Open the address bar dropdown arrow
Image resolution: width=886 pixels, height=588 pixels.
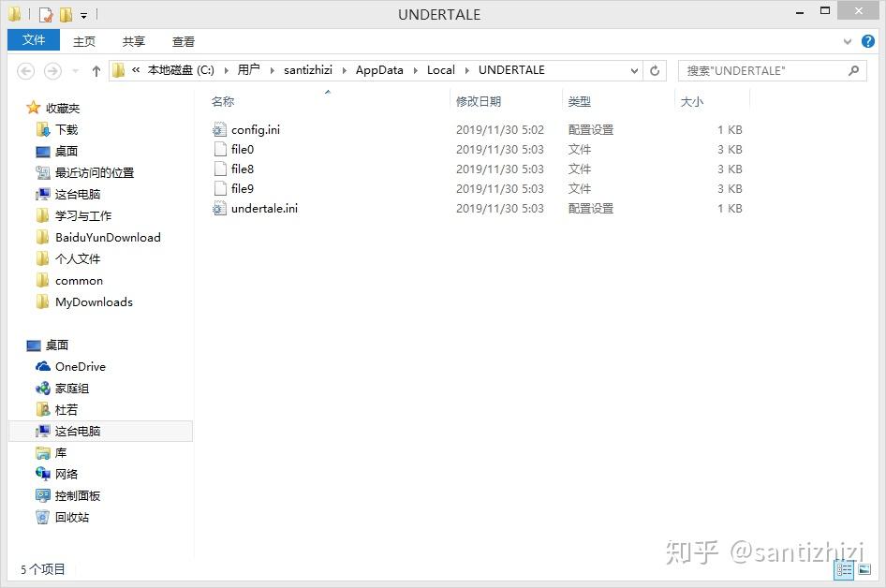pyautogui.click(x=634, y=70)
